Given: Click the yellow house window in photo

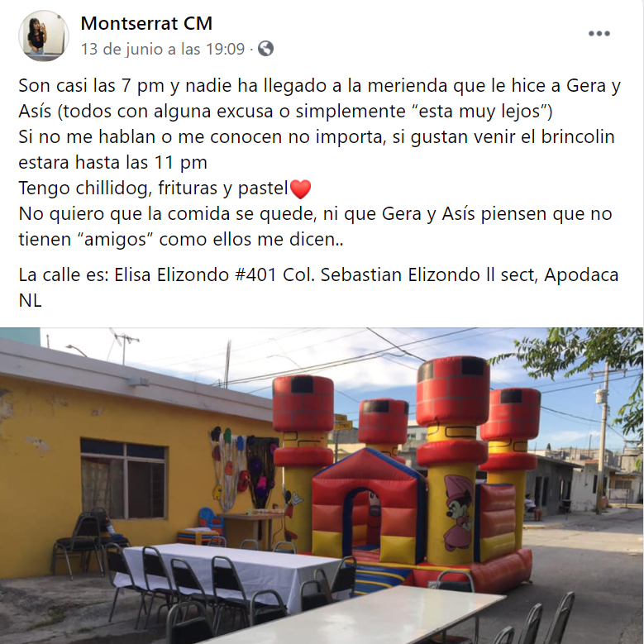Looking at the screenshot, I should pyautogui.click(x=123, y=479).
